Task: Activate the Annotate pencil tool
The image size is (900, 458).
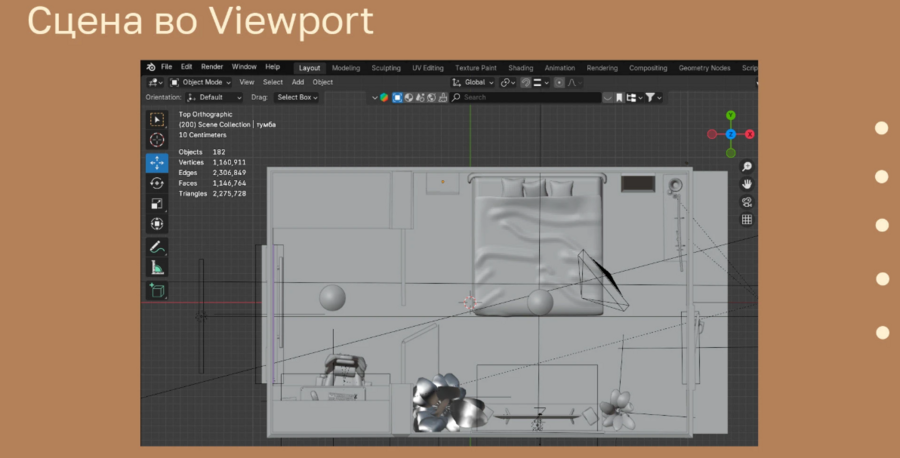Action: [x=157, y=246]
